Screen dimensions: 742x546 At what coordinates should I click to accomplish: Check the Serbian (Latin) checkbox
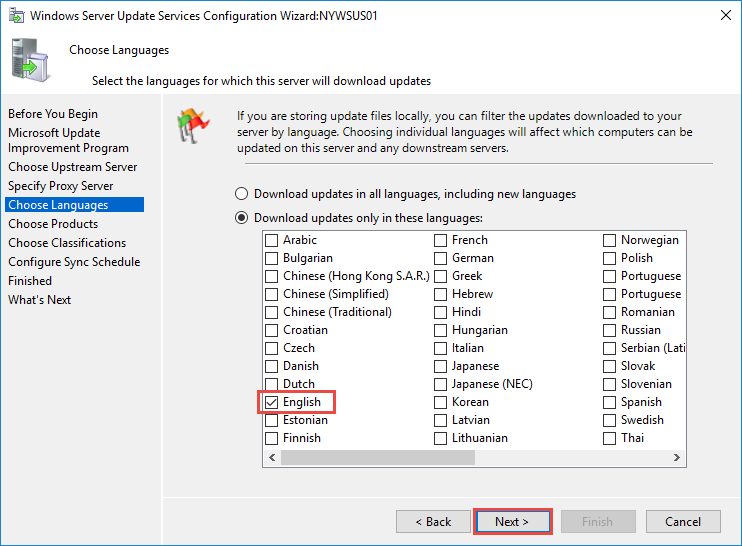coord(610,348)
